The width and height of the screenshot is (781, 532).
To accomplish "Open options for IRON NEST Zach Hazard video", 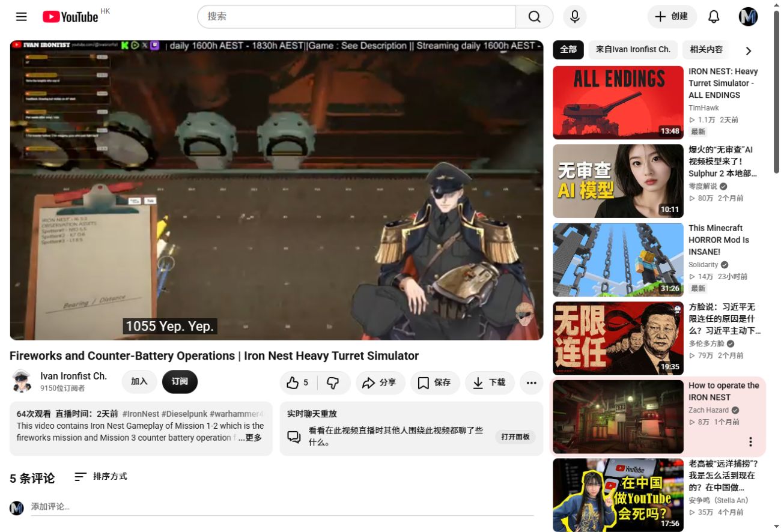I will coord(750,442).
